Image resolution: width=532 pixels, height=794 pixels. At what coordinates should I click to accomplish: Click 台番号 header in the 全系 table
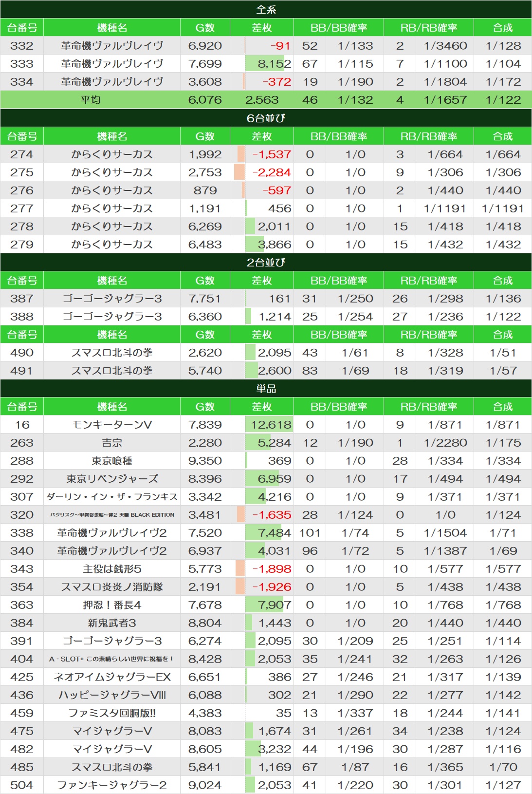click(22, 28)
